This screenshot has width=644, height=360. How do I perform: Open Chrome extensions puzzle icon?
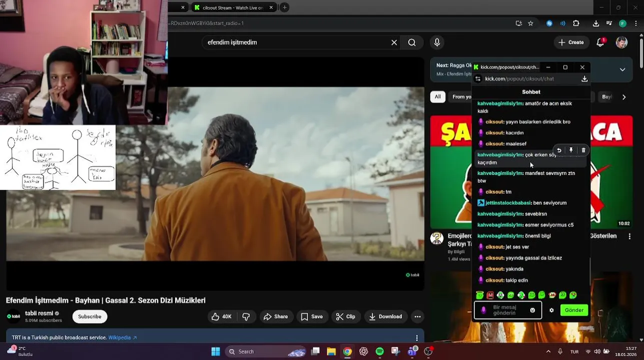pos(576,23)
